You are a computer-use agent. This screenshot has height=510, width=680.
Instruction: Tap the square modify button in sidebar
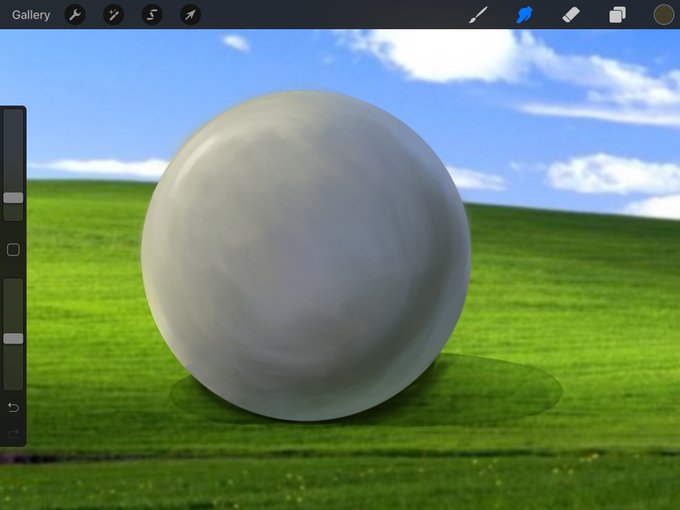point(13,250)
